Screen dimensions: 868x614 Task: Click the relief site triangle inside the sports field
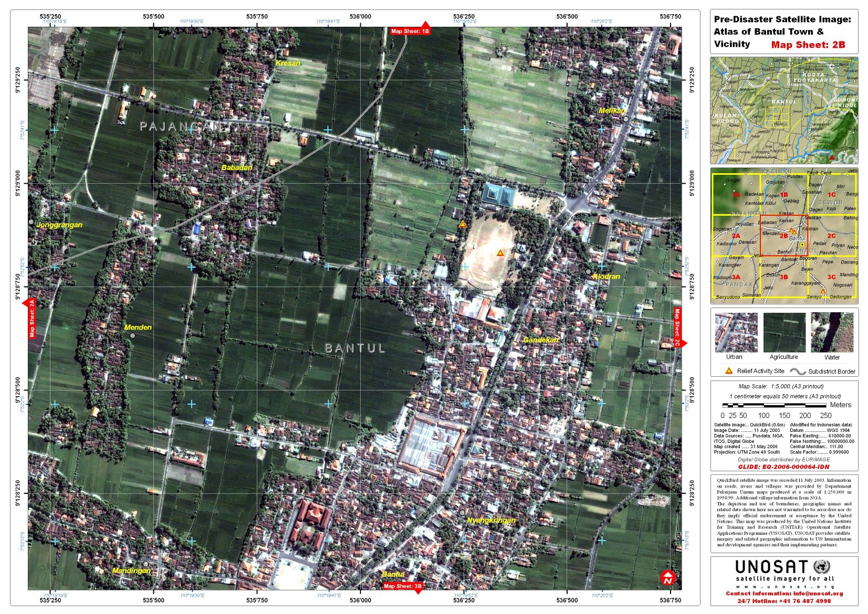click(500, 253)
